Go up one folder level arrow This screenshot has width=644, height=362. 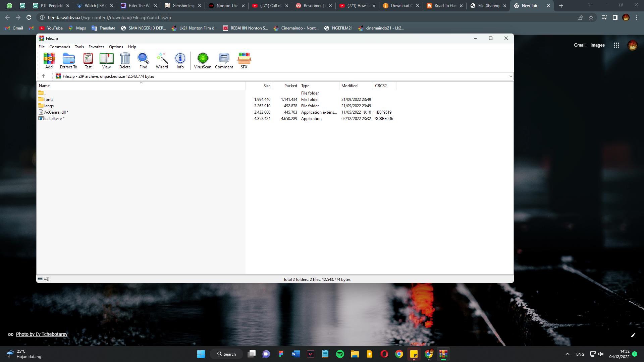[44, 76]
